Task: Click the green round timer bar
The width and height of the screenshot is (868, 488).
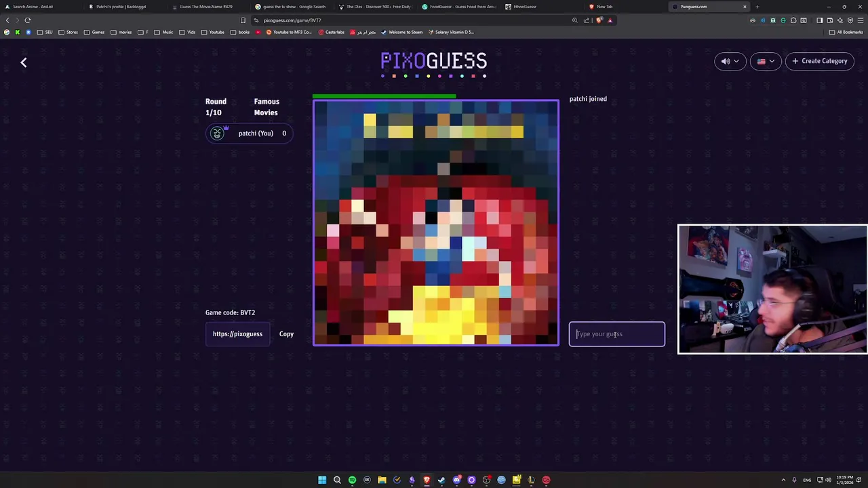Action: tap(384, 96)
